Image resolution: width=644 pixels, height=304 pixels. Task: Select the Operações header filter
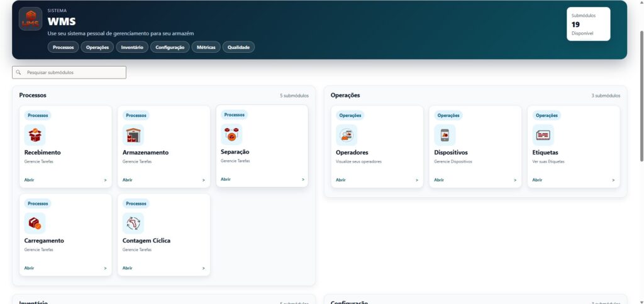pyautogui.click(x=97, y=47)
